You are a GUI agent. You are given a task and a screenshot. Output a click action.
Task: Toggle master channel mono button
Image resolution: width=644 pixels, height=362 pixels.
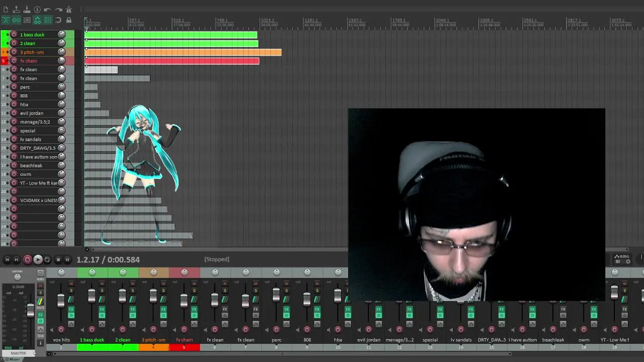click(x=40, y=273)
